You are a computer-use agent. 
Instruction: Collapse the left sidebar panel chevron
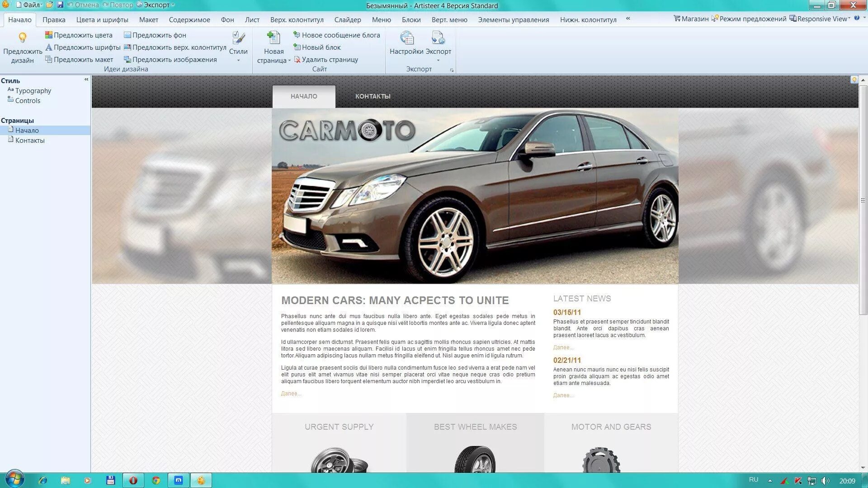86,80
